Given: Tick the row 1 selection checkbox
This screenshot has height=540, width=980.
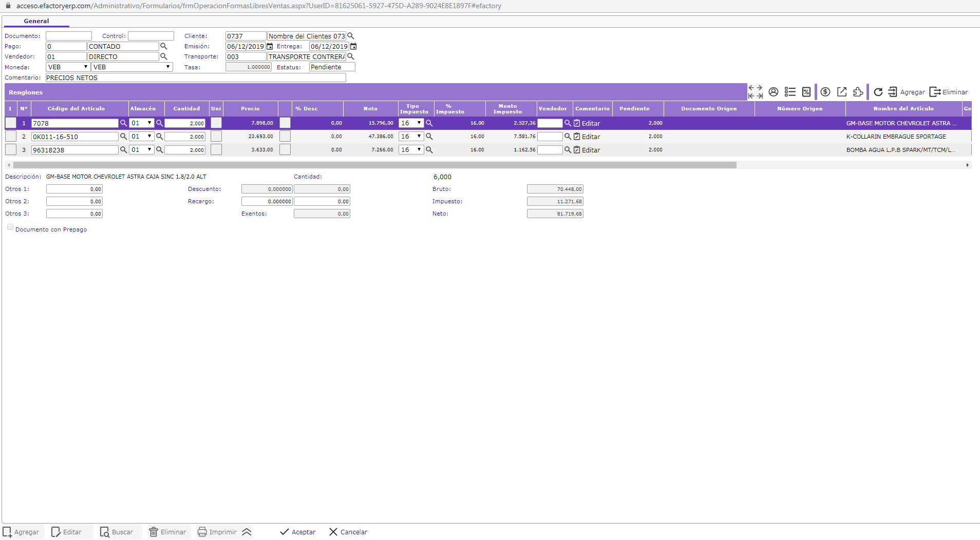Looking at the screenshot, I should 11,123.
